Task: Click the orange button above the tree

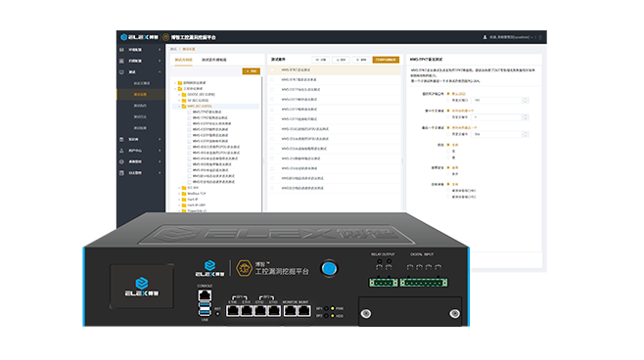Action: point(251,71)
